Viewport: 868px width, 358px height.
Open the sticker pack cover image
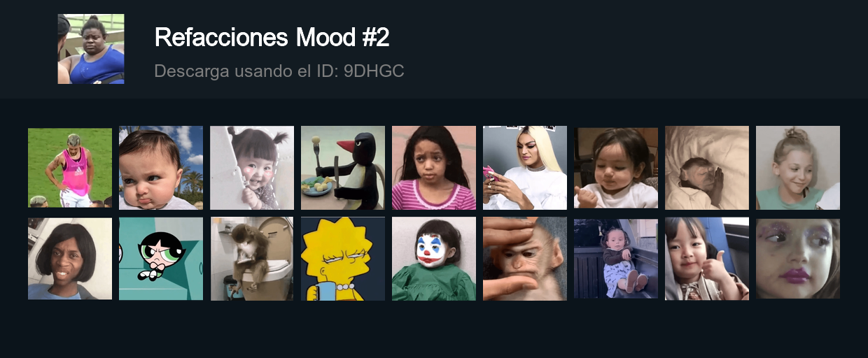coord(91,49)
